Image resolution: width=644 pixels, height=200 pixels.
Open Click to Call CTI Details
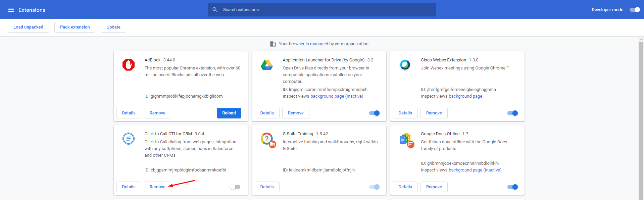click(129, 187)
